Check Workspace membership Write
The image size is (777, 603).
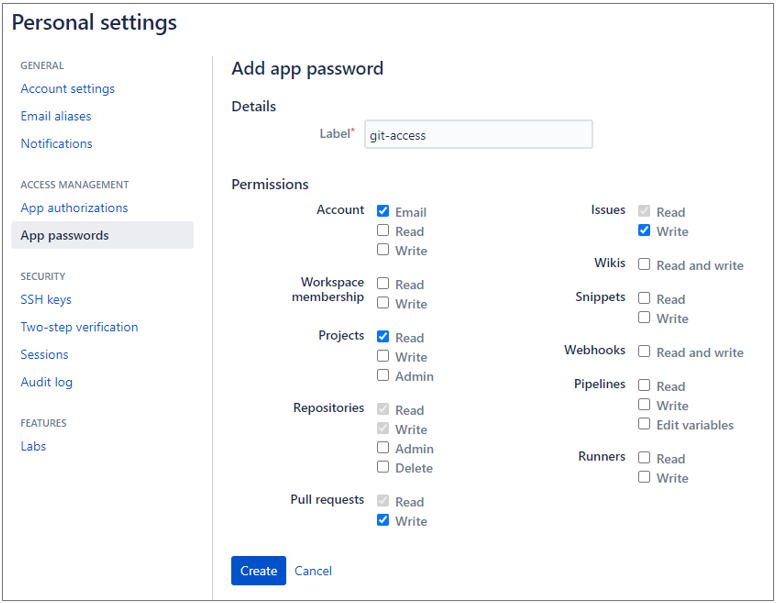pyautogui.click(x=383, y=303)
